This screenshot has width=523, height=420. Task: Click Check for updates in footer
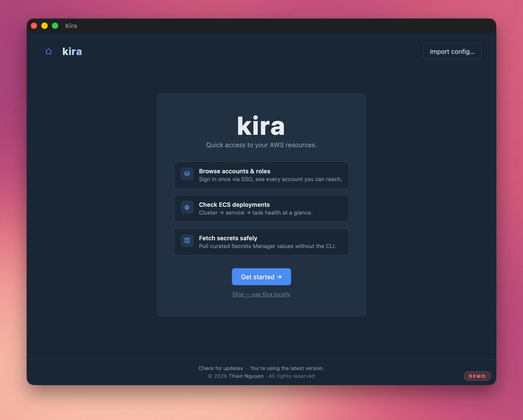pyautogui.click(x=221, y=368)
